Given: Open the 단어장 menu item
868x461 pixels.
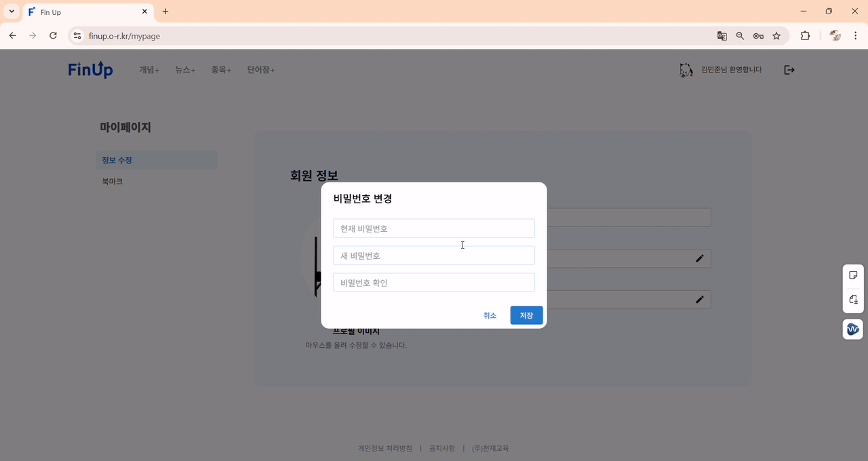Looking at the screenshot, I should 260,69.
